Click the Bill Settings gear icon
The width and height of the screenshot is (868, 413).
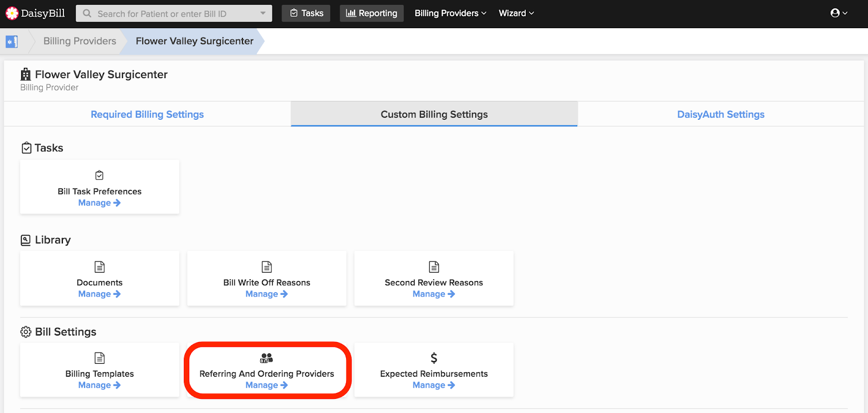(25, 332)
